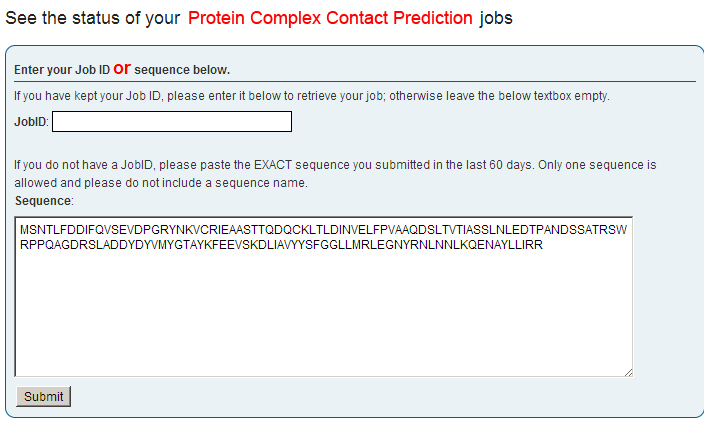704x424 pixels.
Task: Click 'See the status of your' heading text
Action: (x=93, y=18)
